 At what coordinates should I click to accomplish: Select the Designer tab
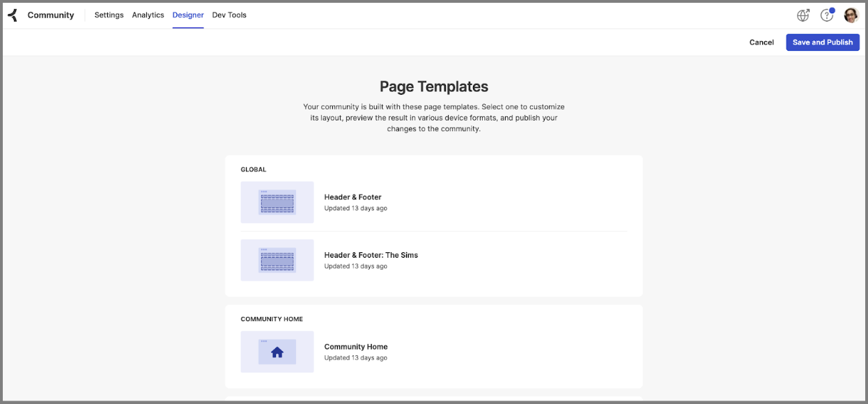point(187,15)
